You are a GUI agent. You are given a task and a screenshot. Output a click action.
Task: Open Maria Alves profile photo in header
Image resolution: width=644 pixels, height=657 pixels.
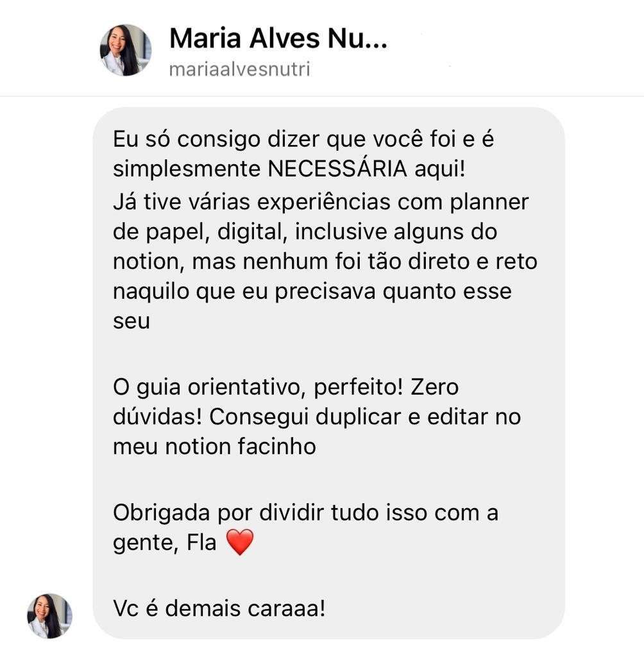coord(125,50)
